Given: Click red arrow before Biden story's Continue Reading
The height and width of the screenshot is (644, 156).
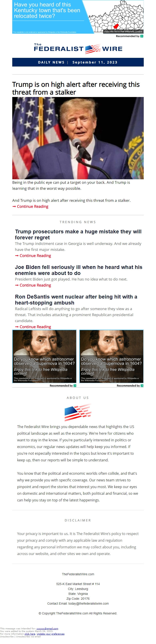Looking at the screenshot, I should (17, 285).
